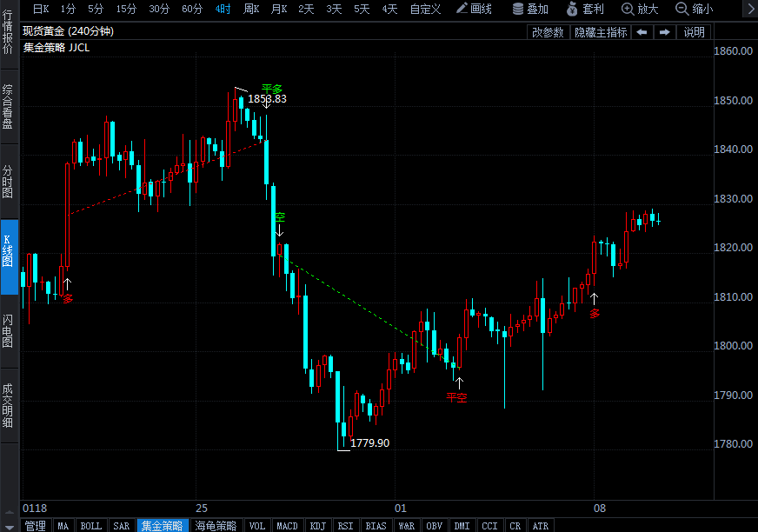Select the VOL indicator tab

click(257, 526)
